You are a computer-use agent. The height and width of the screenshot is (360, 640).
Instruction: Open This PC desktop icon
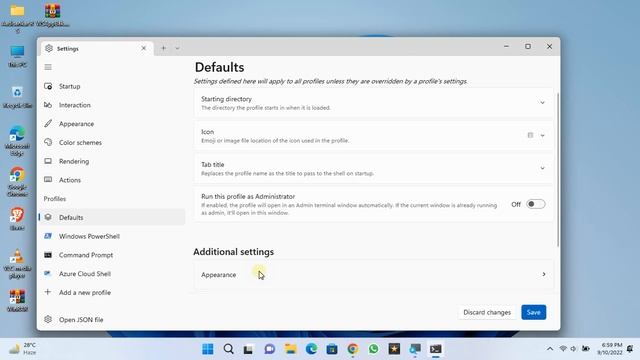(17, 56)
